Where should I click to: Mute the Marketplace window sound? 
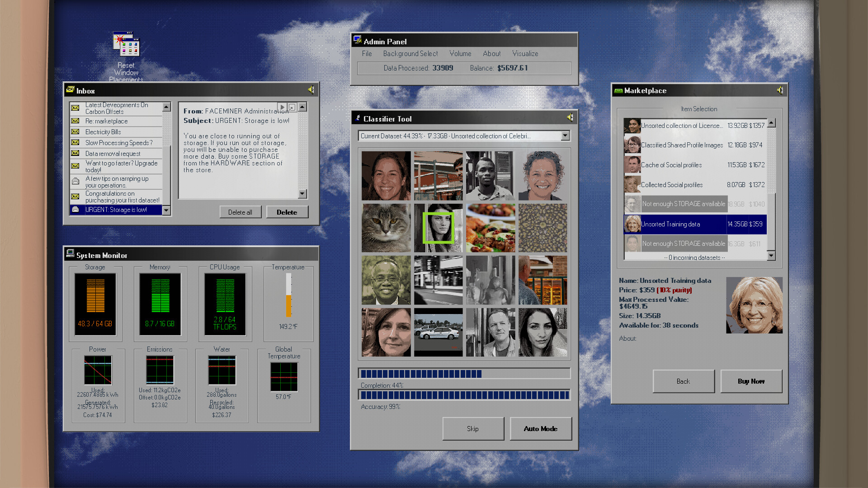(x=780, y=90)
